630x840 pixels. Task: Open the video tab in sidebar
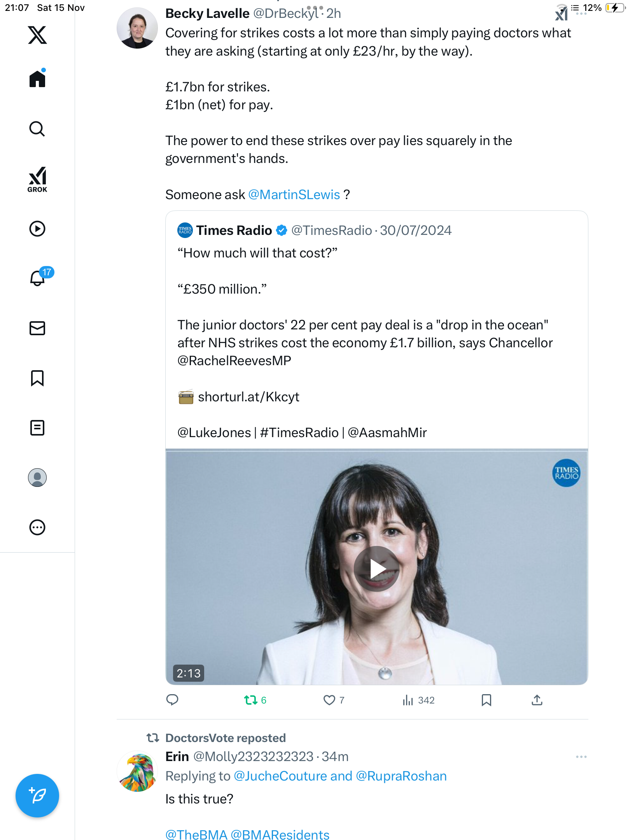pyautogui.click(x=37, y=229)
